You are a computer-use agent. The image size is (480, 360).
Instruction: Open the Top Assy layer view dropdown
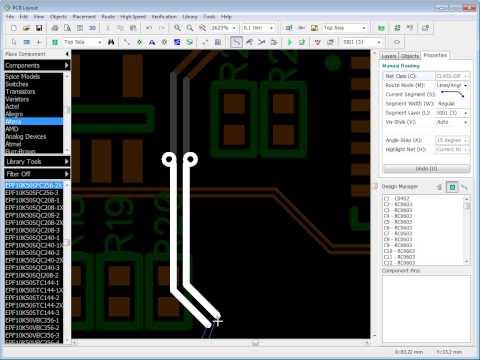tap(364, 28)
